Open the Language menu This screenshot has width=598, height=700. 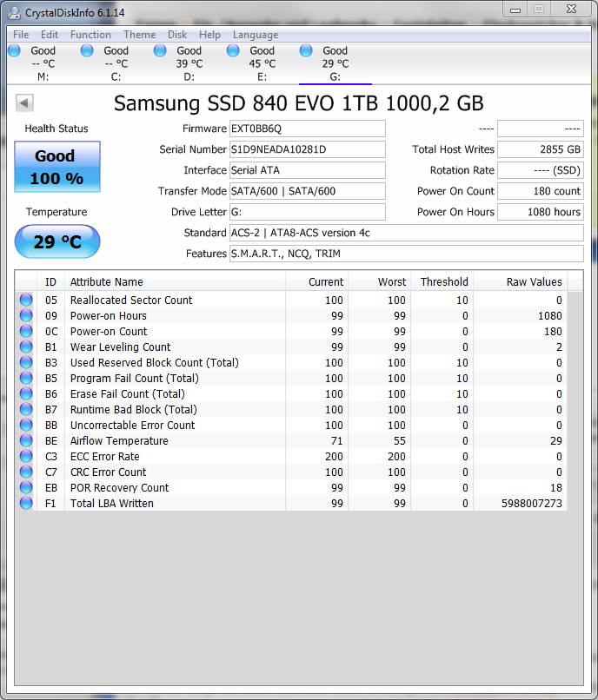pyautogui.click(x=256, y=35)
